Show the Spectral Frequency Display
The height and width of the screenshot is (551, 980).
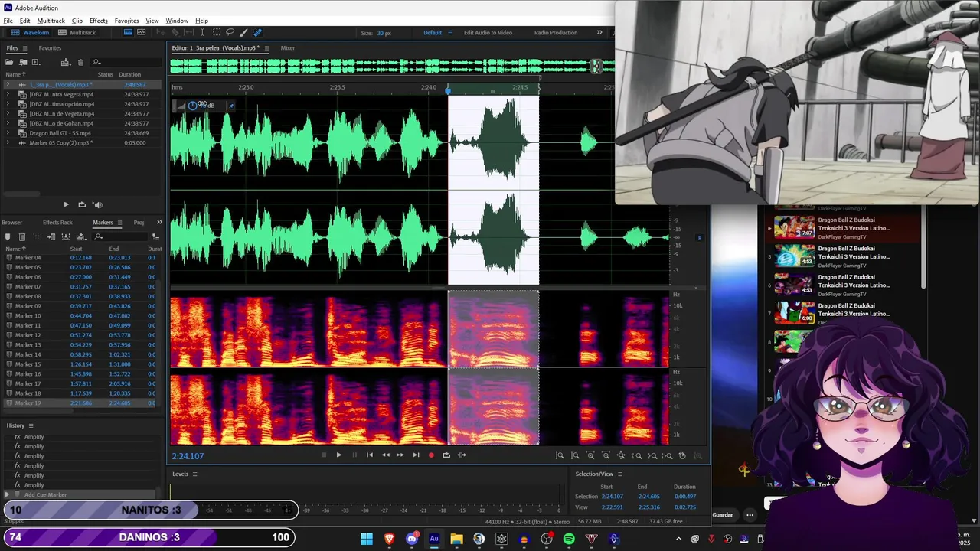128,32
